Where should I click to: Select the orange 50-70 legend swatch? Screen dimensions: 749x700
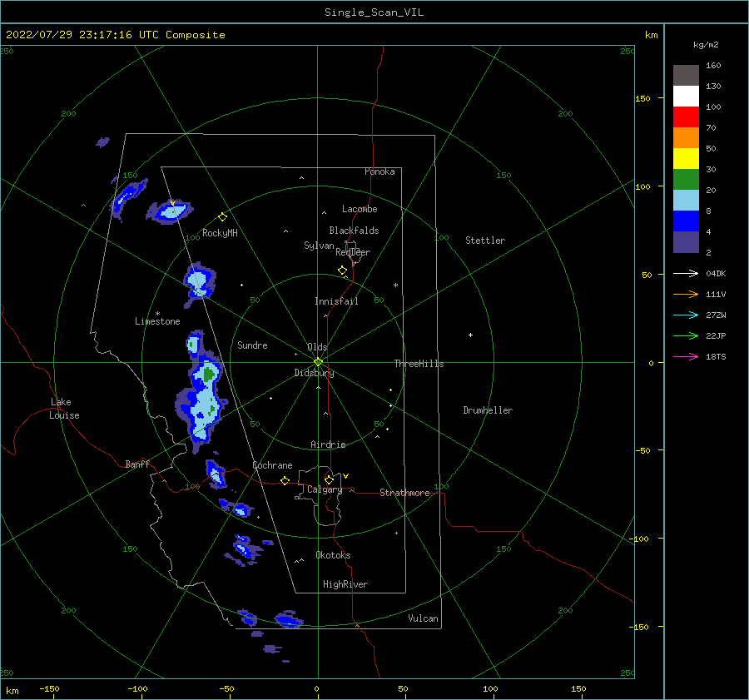(x=686, y=137)
